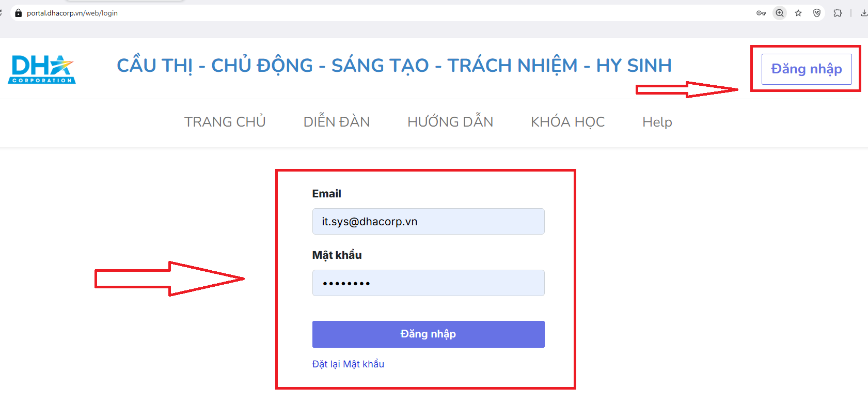This screenshot has height=402, width=868.
Task: Open the browser extensions puzzle icon
Action: 838,13
